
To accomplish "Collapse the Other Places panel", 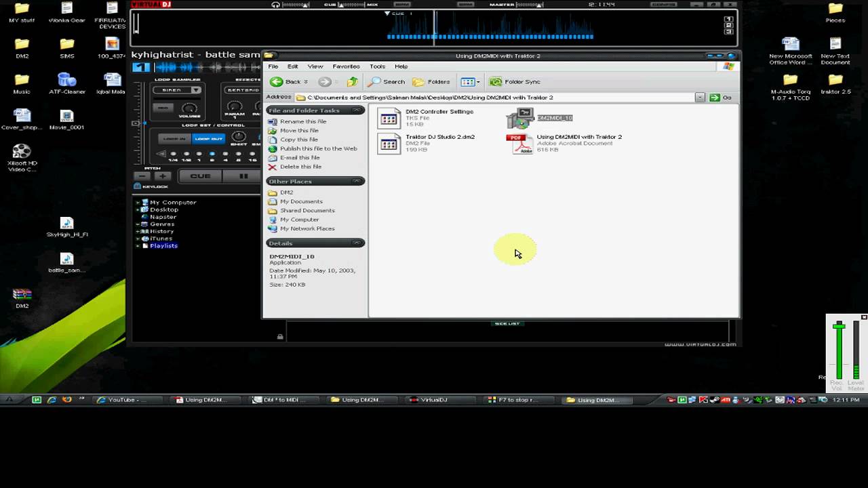I will pyautogui.click(x=357, y=182).
